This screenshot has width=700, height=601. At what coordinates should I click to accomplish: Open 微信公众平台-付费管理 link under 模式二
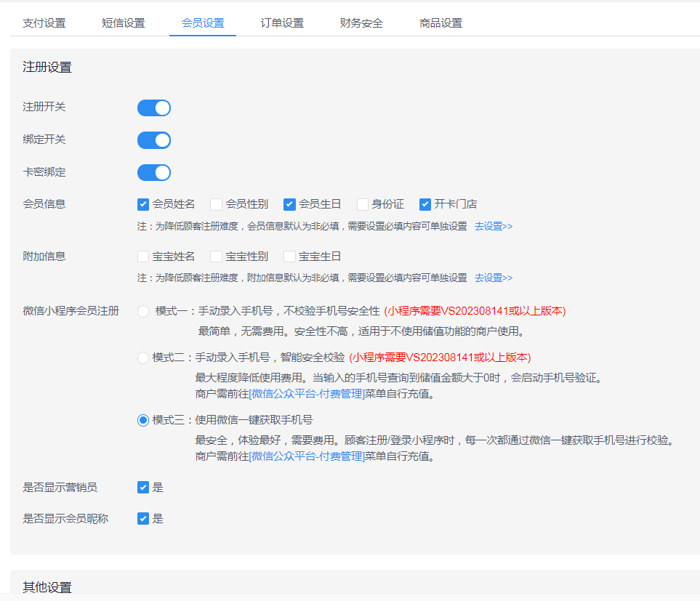[x=307, y=394]
